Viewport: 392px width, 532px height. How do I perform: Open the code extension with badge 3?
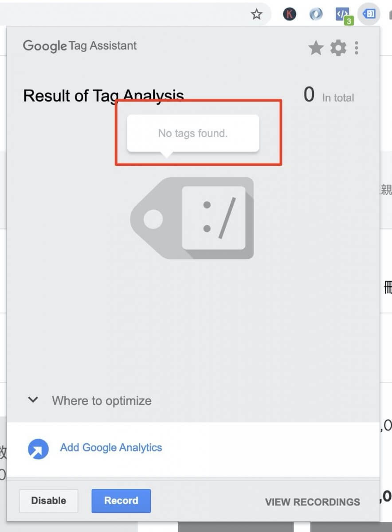(x=343, y=15)
